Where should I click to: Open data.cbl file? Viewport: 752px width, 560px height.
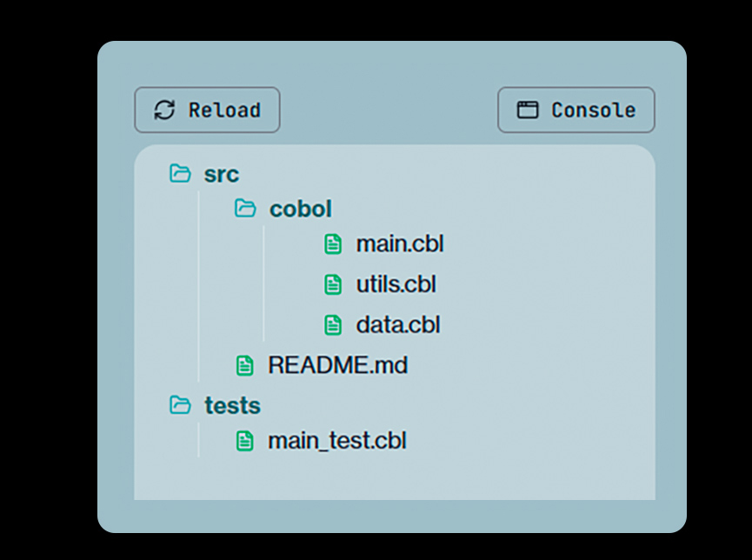pyautogui.click(x=397, y=324)
